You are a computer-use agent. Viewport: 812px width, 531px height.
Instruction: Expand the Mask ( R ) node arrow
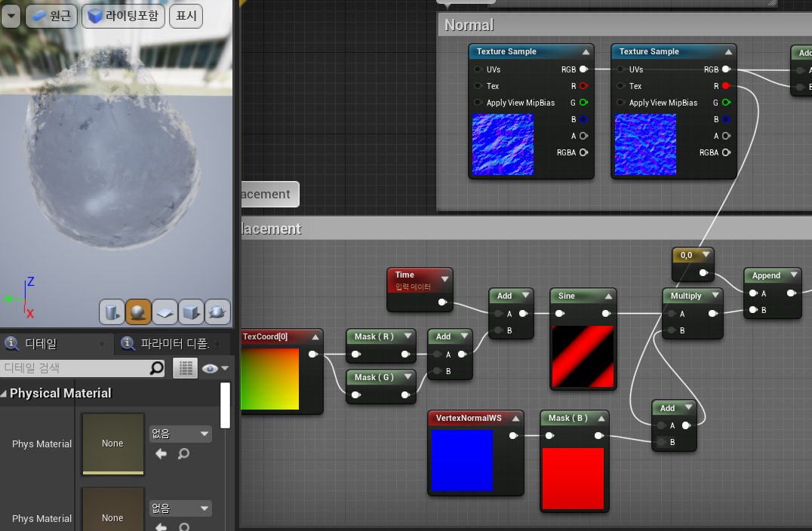pos(408,336)
